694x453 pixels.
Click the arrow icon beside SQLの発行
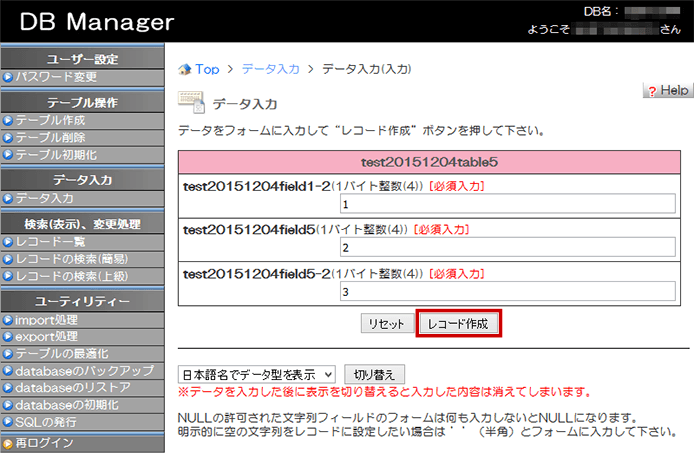(8, 422)
